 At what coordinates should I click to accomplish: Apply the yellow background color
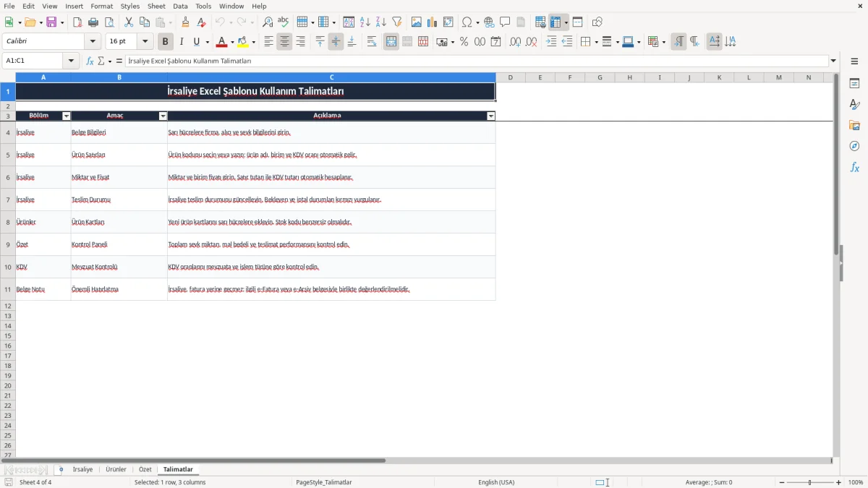242,42
